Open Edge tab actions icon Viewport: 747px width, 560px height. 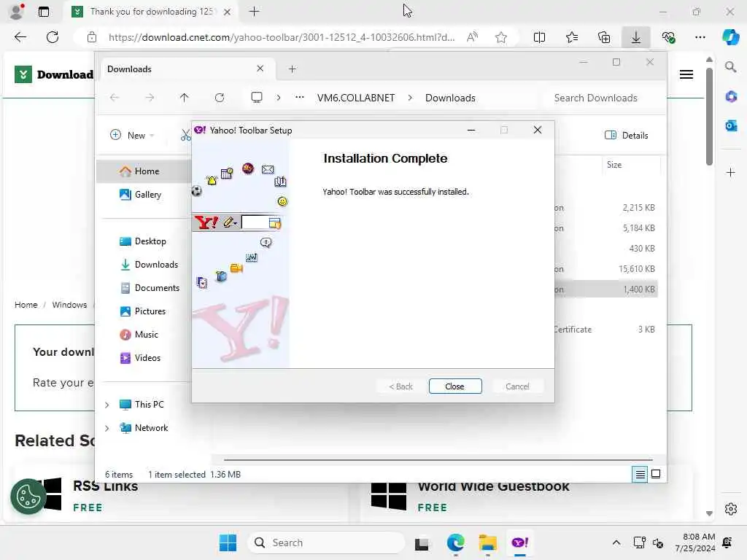pyautogui.click(x=43, y=12)
